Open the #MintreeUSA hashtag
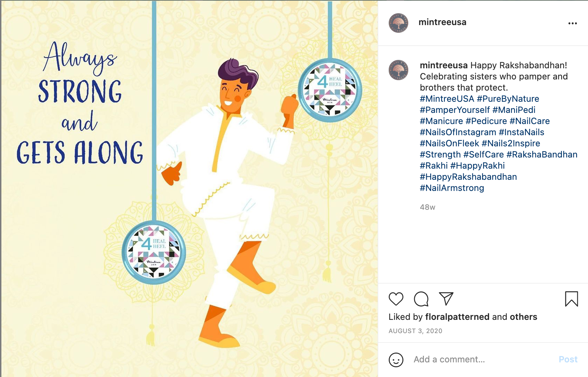This screenshot has height=377, width=588. [447, 99]
